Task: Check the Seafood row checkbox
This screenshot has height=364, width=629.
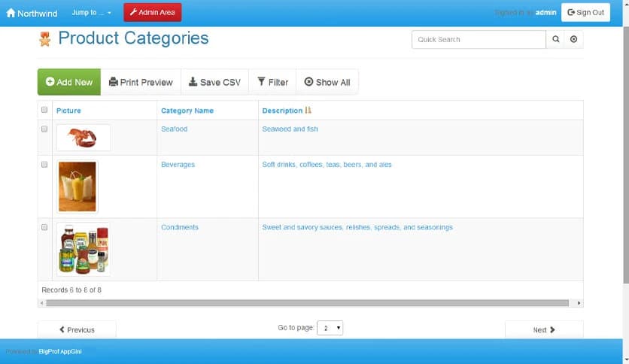Action: tap(44, 129)
